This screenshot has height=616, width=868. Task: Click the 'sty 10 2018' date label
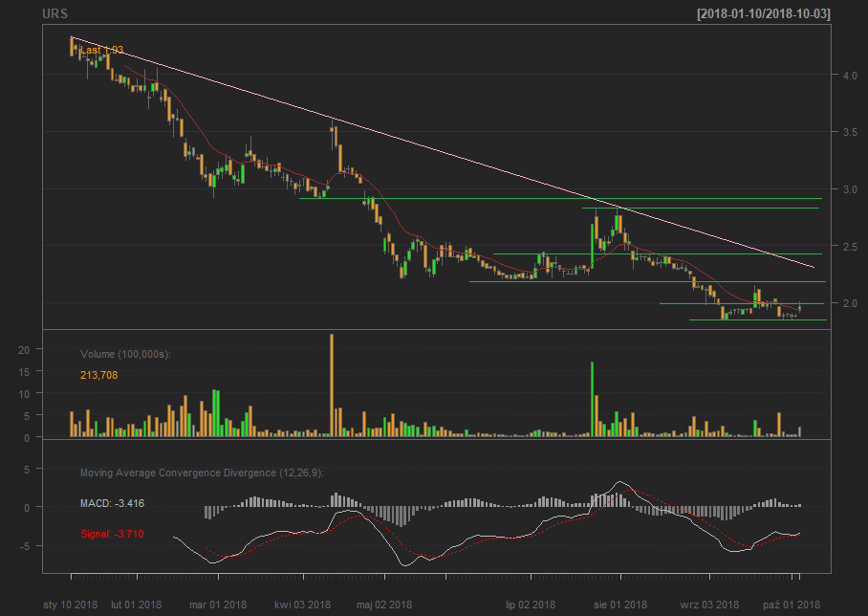[x=71, y=605]
